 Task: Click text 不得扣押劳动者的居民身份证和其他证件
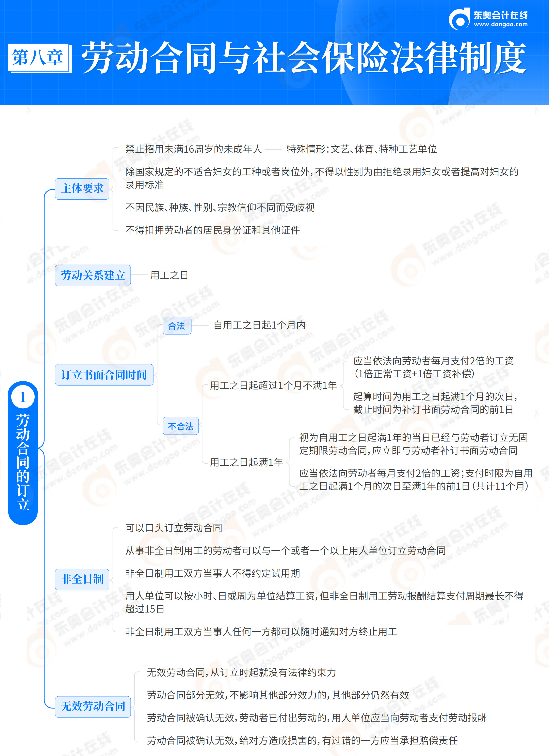[x=213, y=230]
